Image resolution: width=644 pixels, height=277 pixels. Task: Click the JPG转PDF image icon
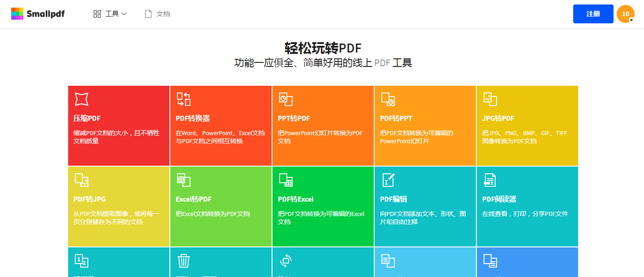pyautogui.click(x=490, y=99)
